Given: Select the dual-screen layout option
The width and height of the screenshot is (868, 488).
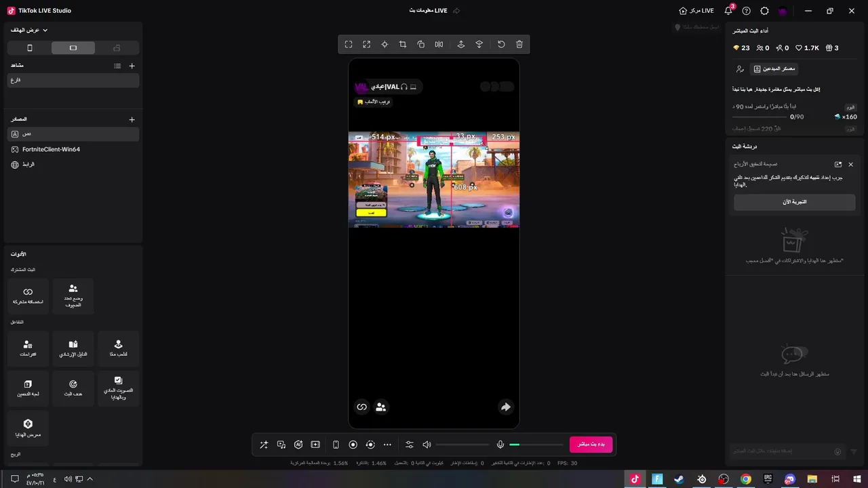Looking at the screenshot, I should [117, 48].
